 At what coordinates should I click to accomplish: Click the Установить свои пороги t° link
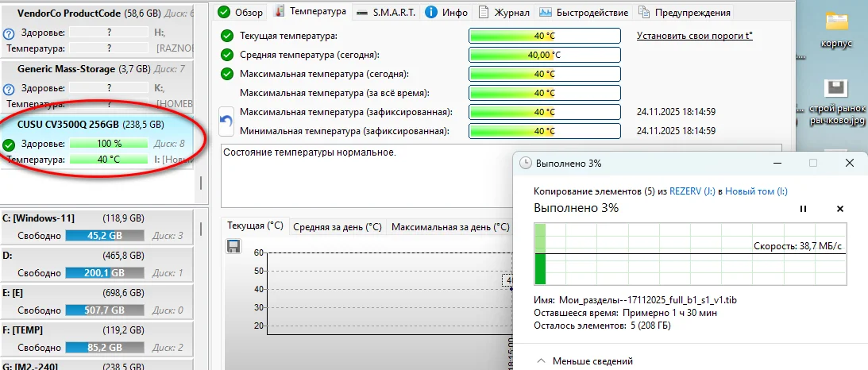(x=695, y=36)
